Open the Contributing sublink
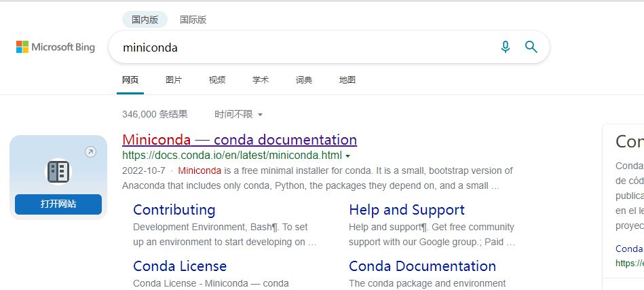 tap(174, 210)
